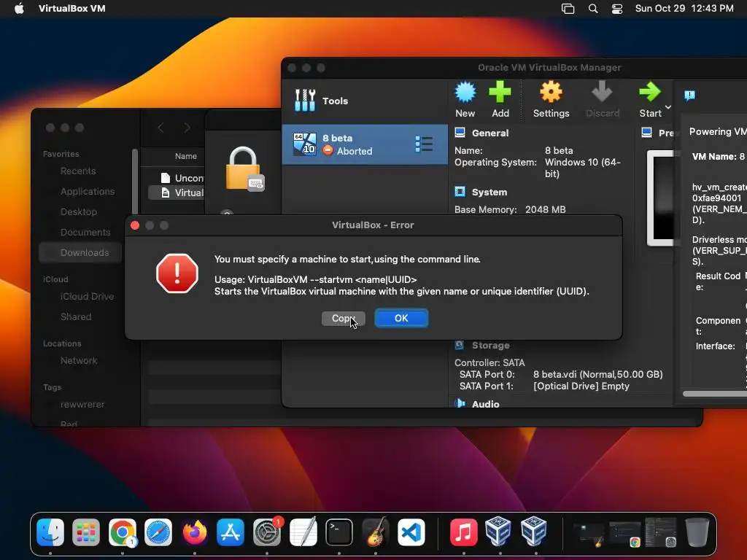The height and width of the screenshot is (560, 747).
Task: Click the blue notification center icon
Action: click(689, 96)
